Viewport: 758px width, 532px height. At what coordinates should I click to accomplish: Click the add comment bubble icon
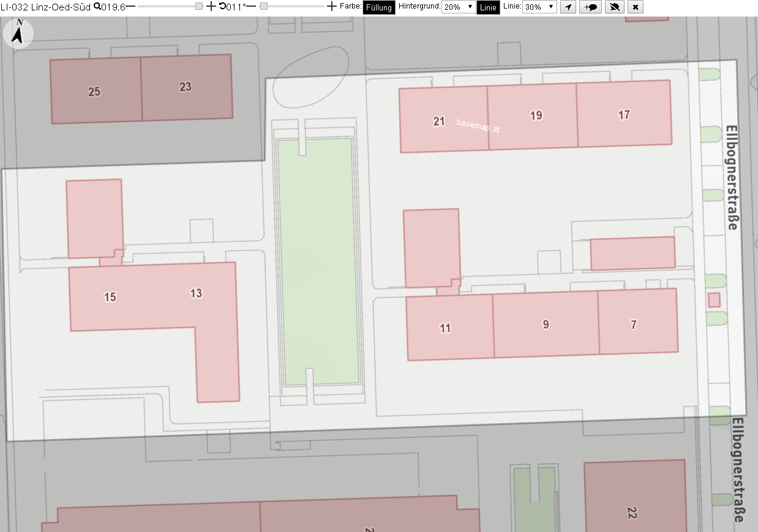coord(591,7)
